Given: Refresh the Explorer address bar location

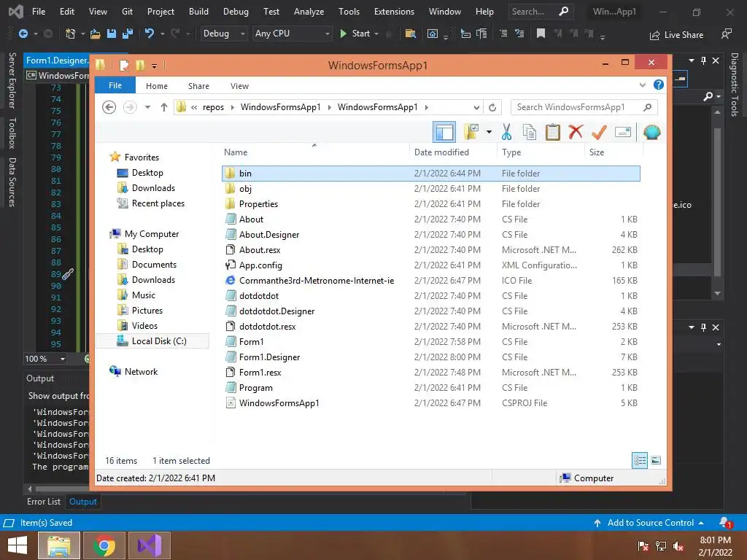Looking at the screenshot, I should coord(492,108).
